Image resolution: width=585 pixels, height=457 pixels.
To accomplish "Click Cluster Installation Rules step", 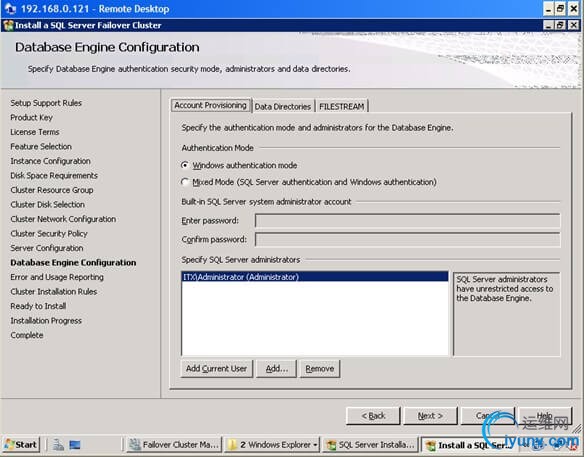I will (x=54, y=292).
